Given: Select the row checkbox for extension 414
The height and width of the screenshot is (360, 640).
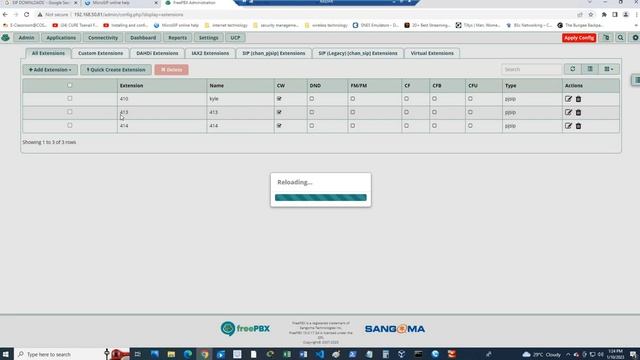Looking at the screenshot, I should (x=70, y=125).
